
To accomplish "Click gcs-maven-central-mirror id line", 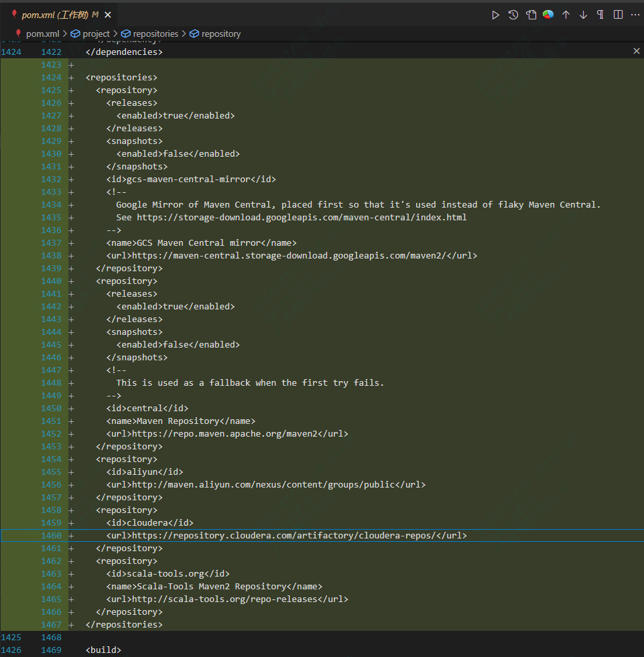I will click(191, 179).
